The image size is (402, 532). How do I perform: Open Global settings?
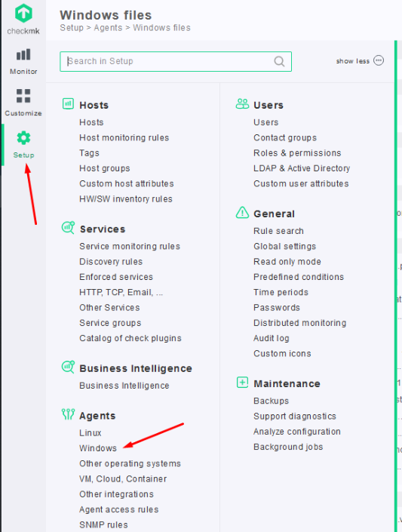284,246
